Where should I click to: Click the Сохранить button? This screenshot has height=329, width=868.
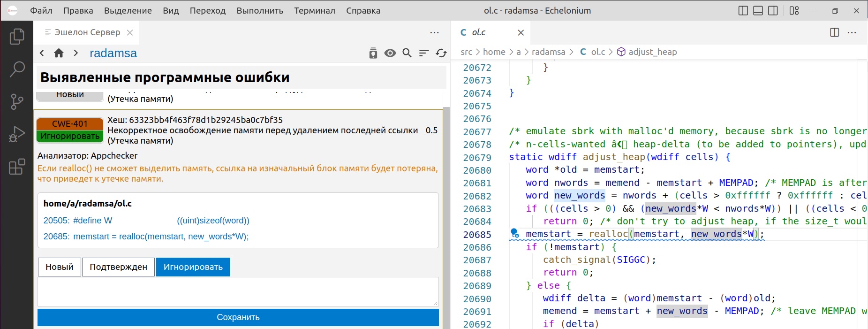238,317
